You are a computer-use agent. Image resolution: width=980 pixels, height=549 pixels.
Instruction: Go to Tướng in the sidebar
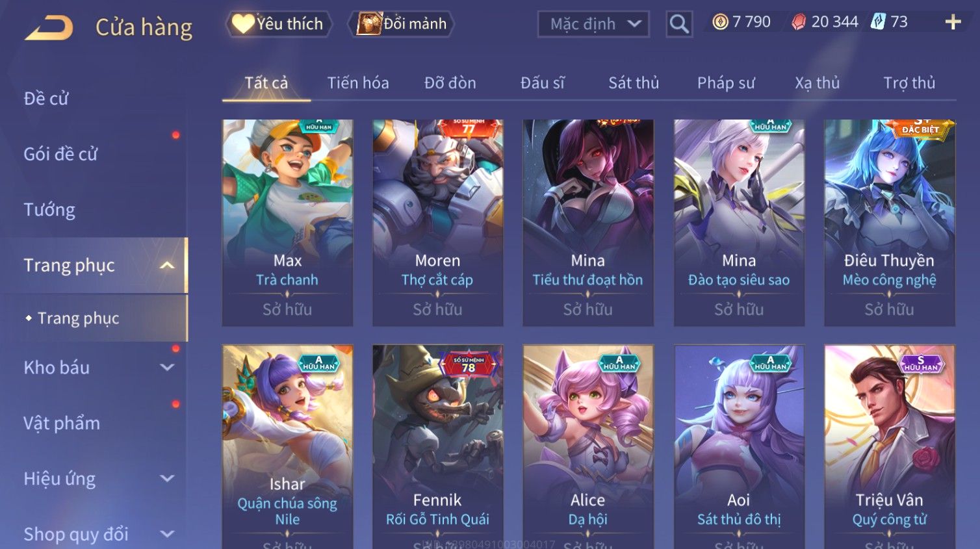49,209
